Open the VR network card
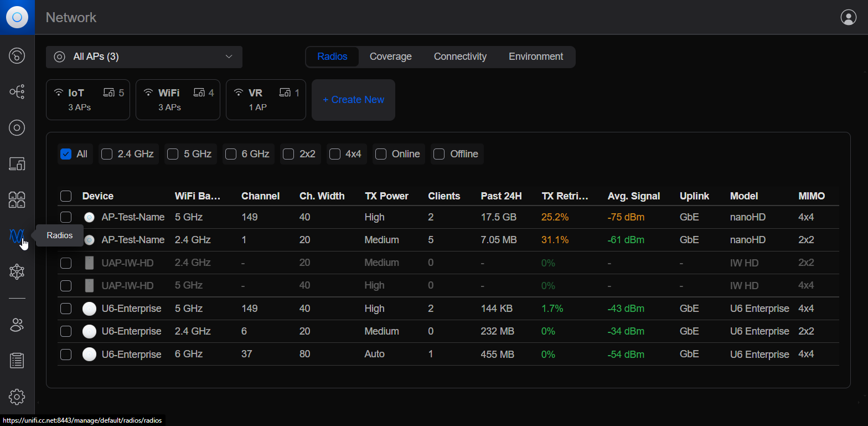Screen dimensions: 868x426 click(266, 100)
